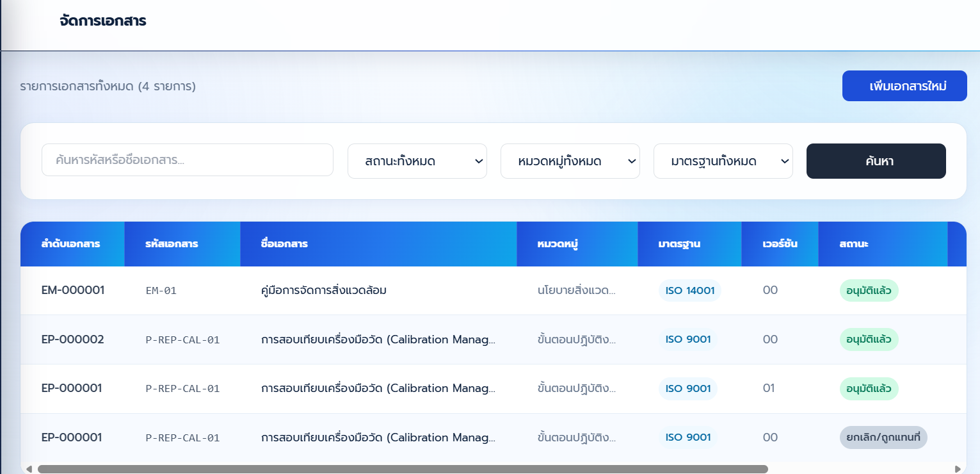This screenshot has height=474, width=980.
Task: Select EP-000001 in the version 01 row
Action: pyautogui.click(x=72, y=388)
